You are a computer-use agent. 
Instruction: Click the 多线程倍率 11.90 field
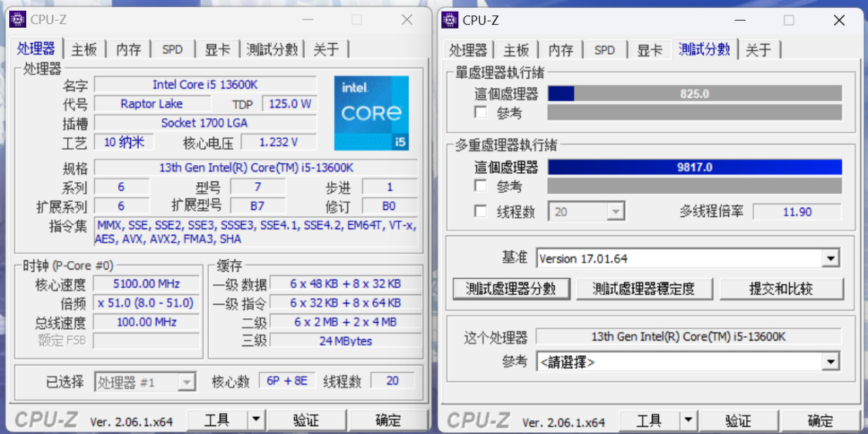[x=797, y=212]
